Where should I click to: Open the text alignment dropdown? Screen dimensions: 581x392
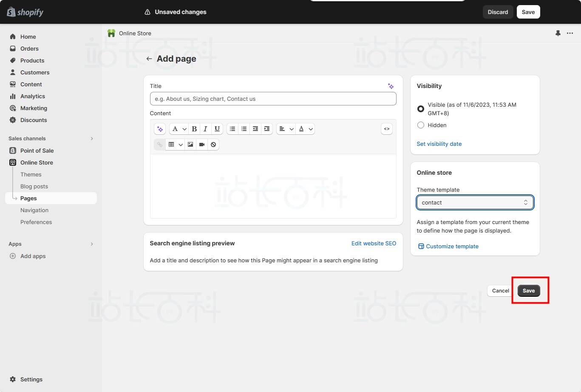pyautogui.click(x=286, y=129)
